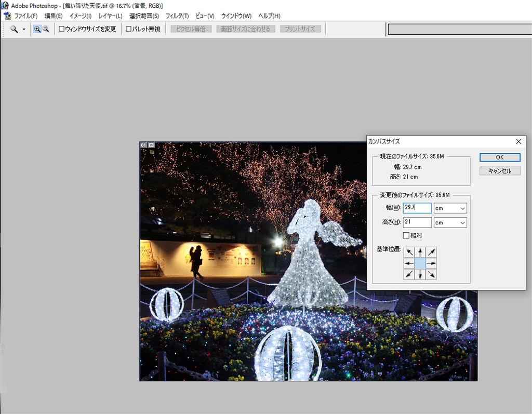Set anchor to the bottom-center arrow
The image size is (532, 414).
(x=420, y=274)
